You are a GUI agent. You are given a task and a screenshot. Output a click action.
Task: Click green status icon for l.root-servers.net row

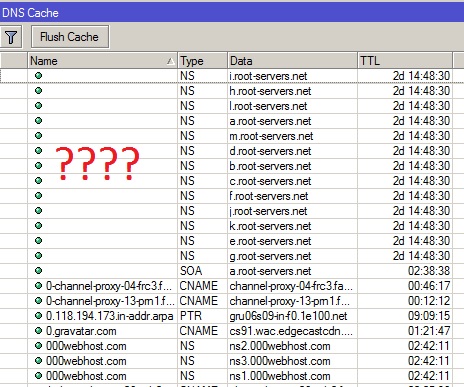tap(38, 106)
